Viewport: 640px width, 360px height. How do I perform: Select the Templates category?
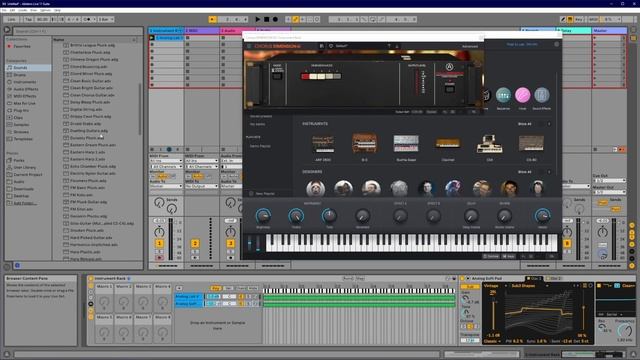23,139
